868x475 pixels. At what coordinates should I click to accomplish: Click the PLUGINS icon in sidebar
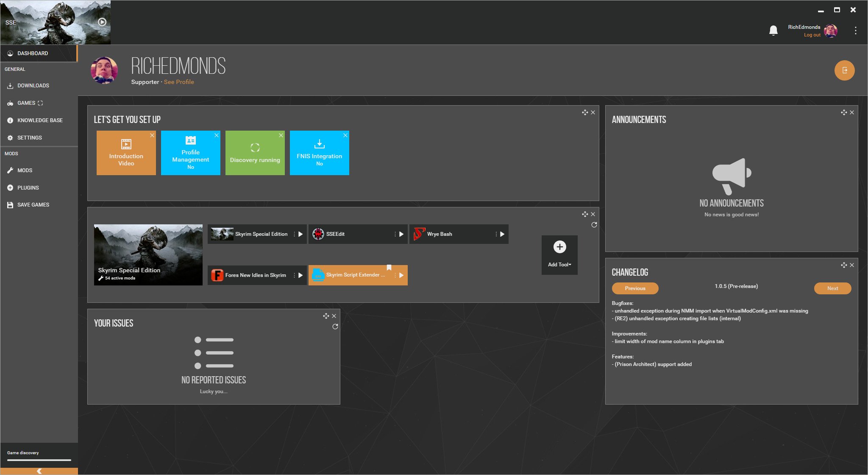[11, 187]
